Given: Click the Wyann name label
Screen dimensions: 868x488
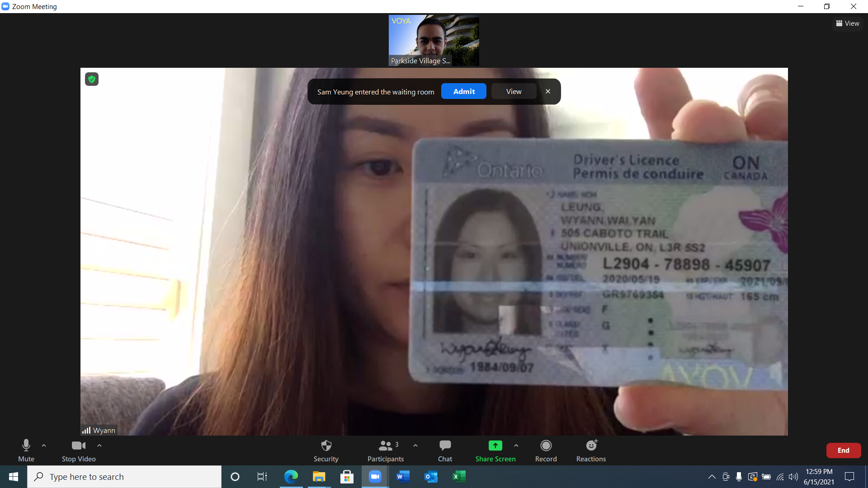Looking at the screenshot, I should pos(104,431).
